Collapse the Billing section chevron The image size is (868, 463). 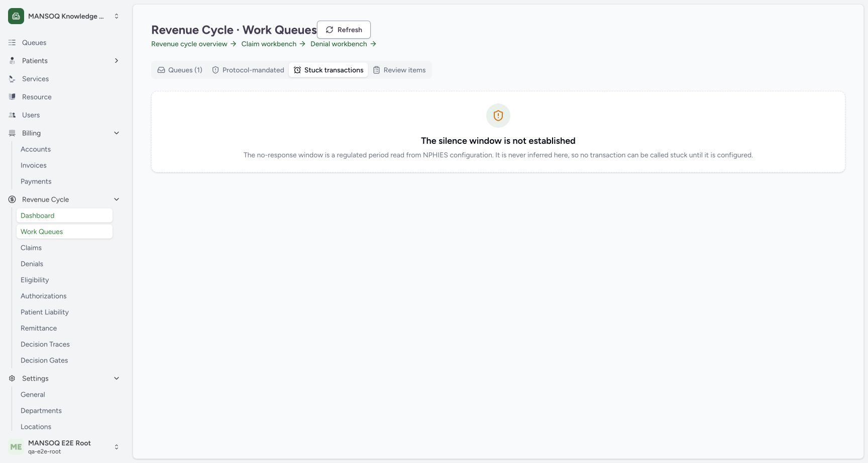click(x=117, y=133)
